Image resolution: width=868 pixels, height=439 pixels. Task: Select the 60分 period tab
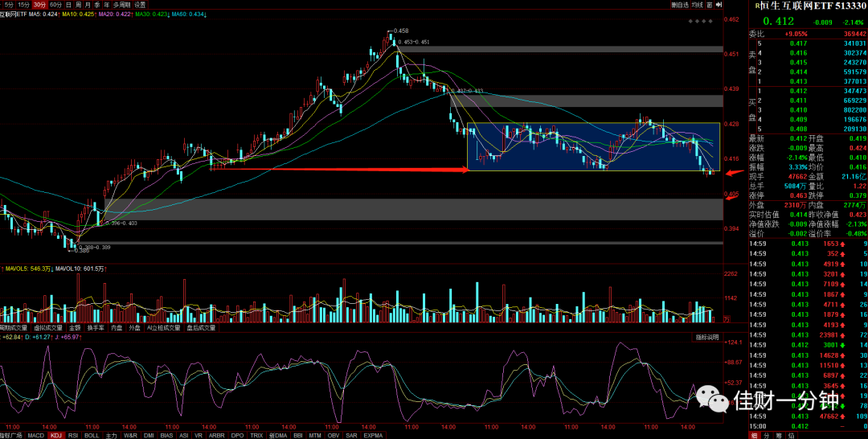point(55,5)
